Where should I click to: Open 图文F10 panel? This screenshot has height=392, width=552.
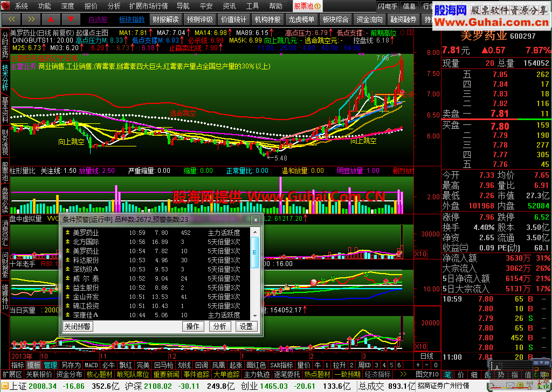[x=427, y=374]
